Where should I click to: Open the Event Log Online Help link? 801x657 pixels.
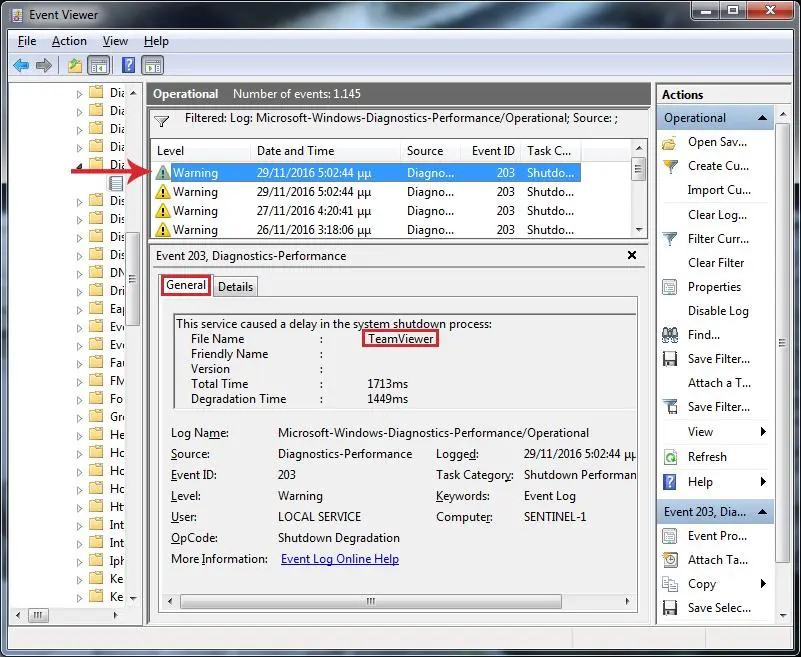(340, 559)
